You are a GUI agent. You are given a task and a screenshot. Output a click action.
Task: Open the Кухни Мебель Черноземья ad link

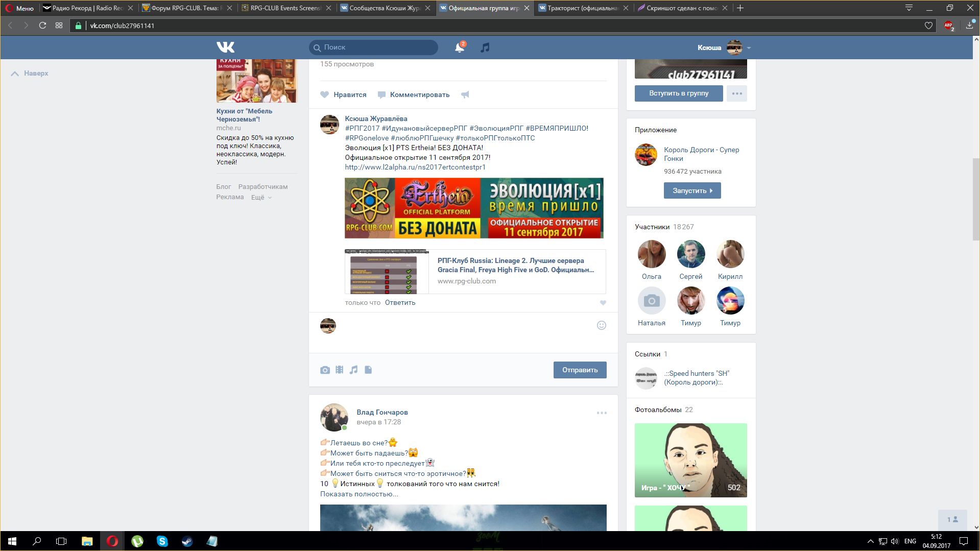[244, 115]
